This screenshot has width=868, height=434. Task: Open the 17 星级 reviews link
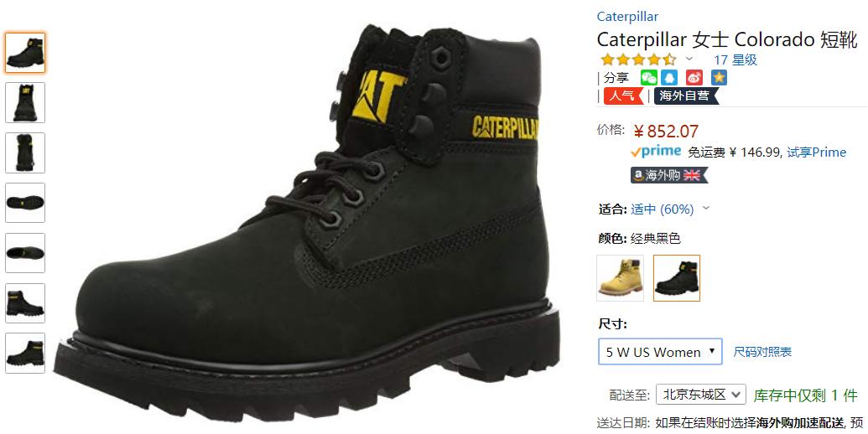(x=735, y=59)
